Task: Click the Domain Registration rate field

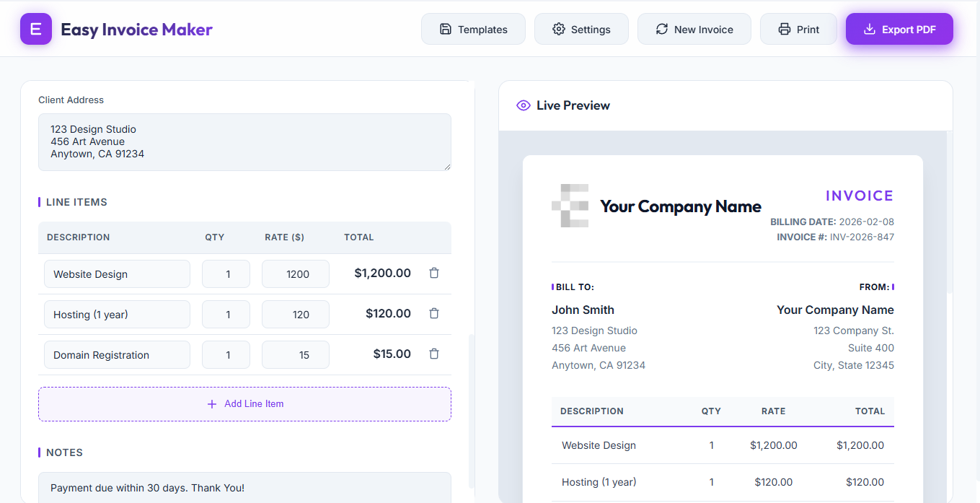Action: [x=295, y=355]
